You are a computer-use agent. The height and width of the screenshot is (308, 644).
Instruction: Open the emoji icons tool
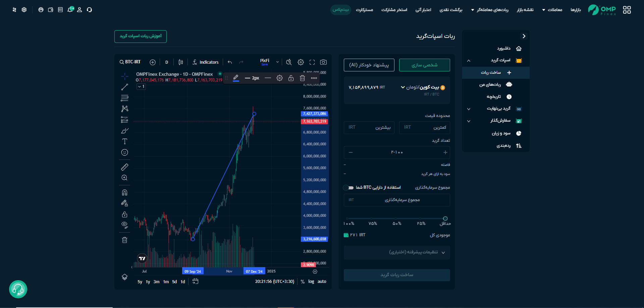pos(124,152)
